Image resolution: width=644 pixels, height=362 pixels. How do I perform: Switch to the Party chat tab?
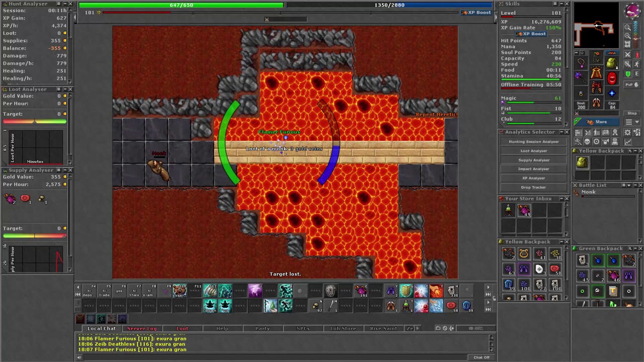tap(263, 328)
